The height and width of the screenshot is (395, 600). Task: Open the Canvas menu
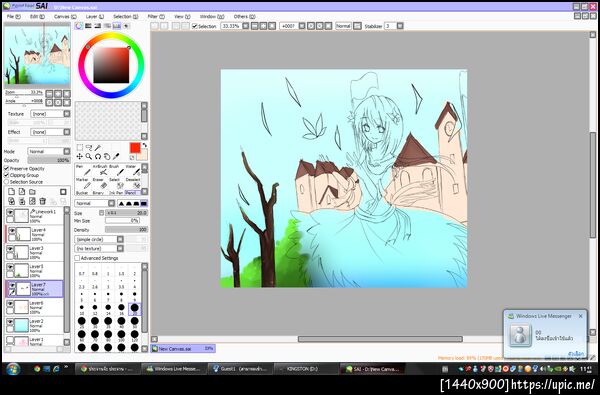65,16
